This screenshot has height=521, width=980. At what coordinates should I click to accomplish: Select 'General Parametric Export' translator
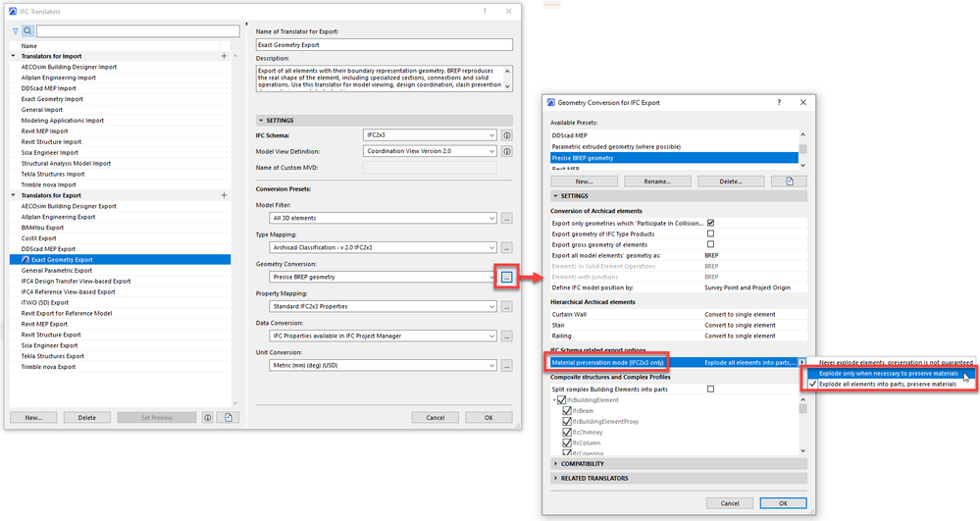pos(57,270)
